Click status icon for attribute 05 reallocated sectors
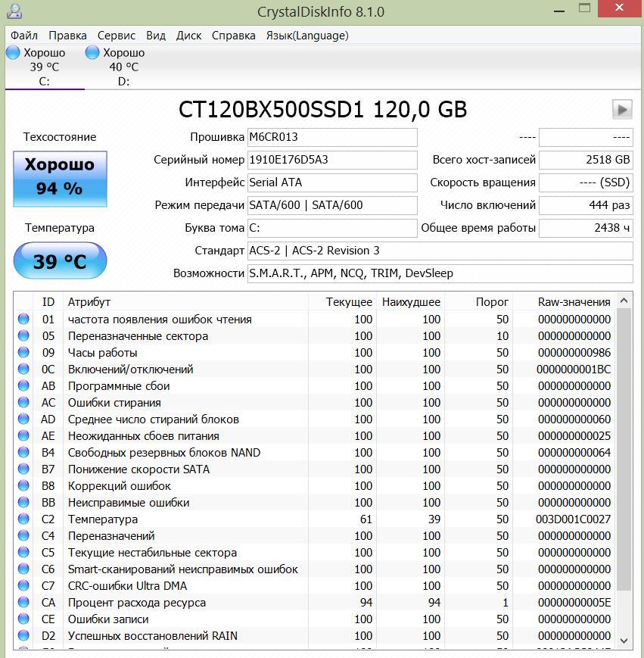Screen dimensions: 644x658 click(23, 336)
